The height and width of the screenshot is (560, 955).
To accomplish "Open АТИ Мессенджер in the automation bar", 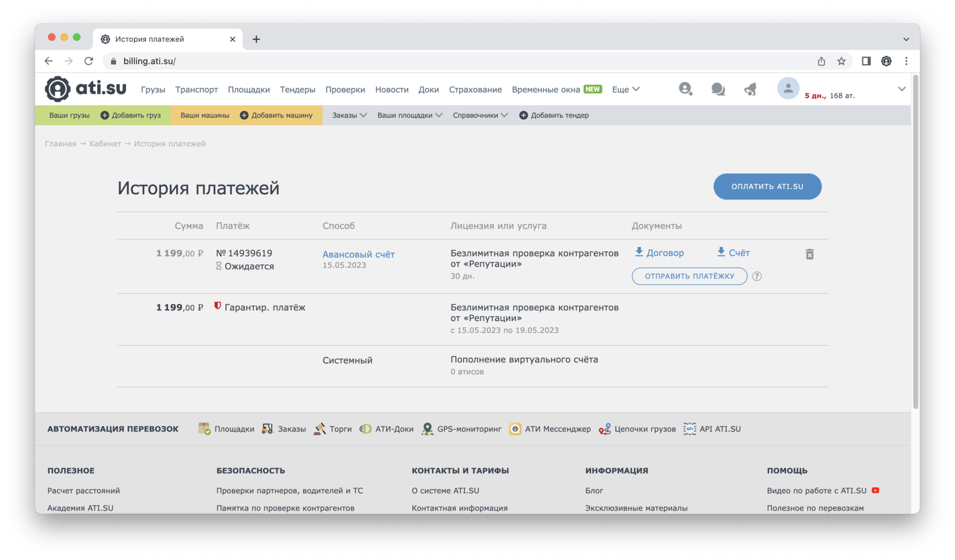I will (550, 429).
